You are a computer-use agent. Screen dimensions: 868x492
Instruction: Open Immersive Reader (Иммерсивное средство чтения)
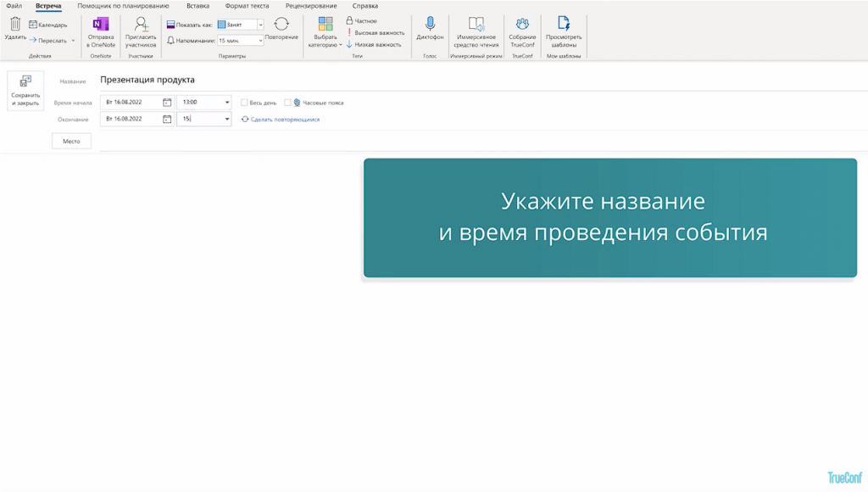[476, 32]
